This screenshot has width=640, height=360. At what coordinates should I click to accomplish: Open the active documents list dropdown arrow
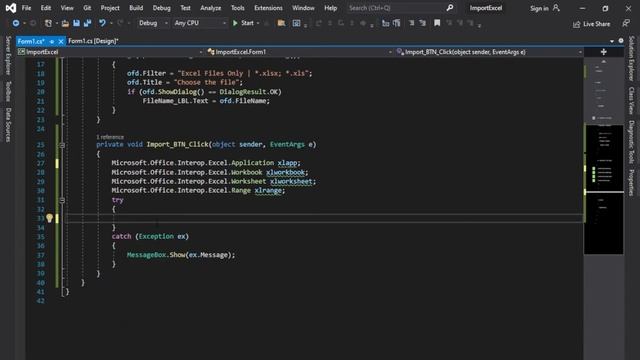612,41
